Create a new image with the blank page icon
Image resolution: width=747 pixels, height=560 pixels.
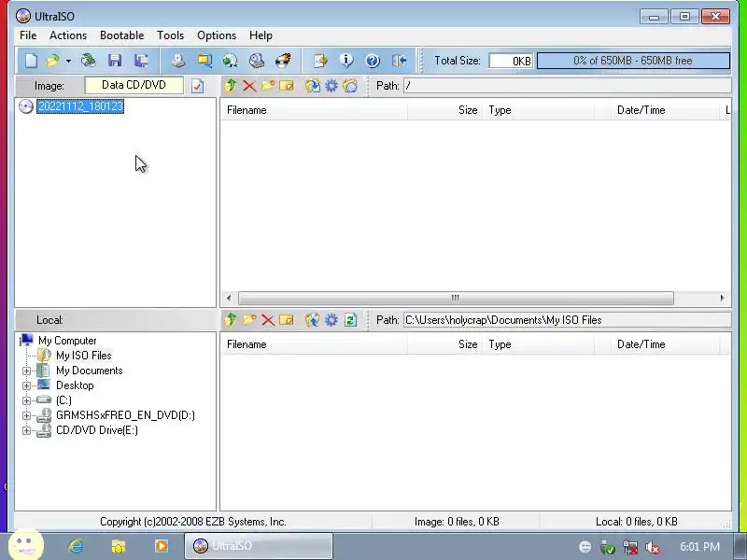pyautogui.click(x=31, y=61)
